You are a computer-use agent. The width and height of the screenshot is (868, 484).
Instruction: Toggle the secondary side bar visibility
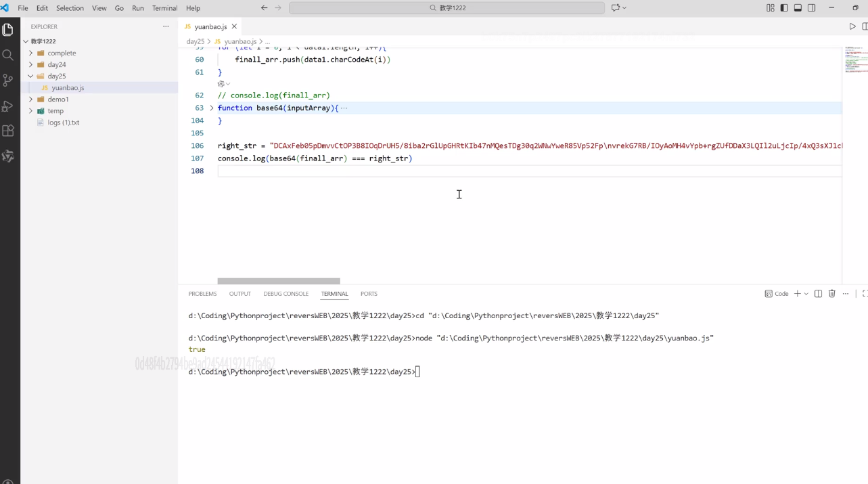coord(811,8)
